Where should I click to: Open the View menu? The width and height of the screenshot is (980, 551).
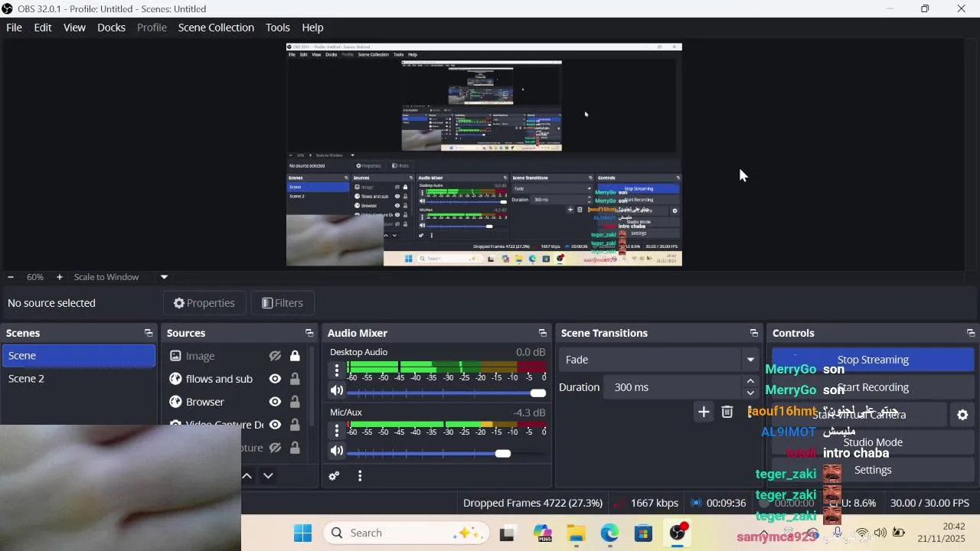click(x=74, y=28)
